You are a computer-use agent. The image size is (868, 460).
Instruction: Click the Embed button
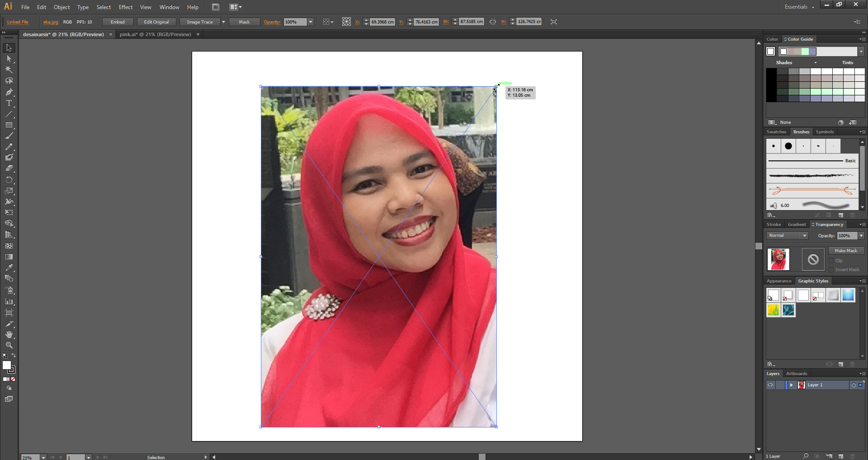pyautogui.click(x=118, y=22)
